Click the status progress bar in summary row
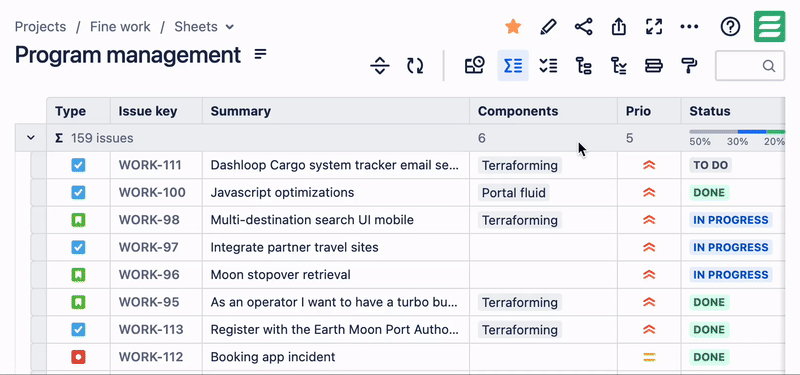Screen dimensions: 800x375 pos(737,132)
